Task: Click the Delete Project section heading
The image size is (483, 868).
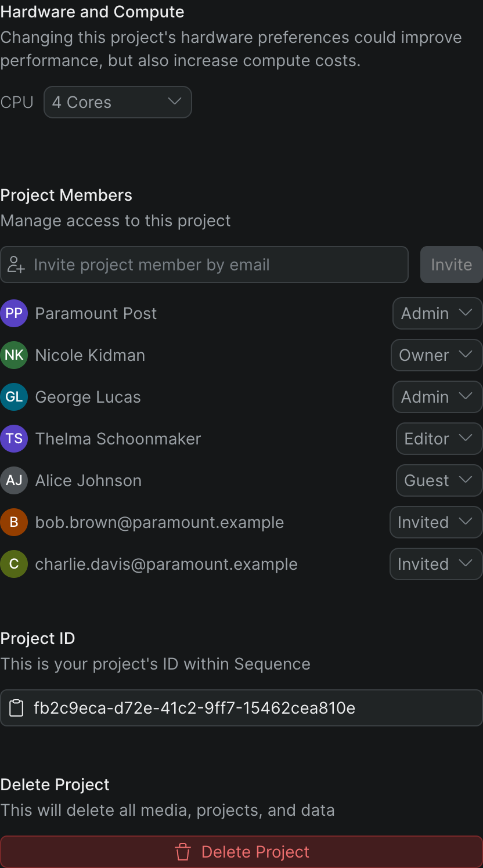Action: click(55, 784)
